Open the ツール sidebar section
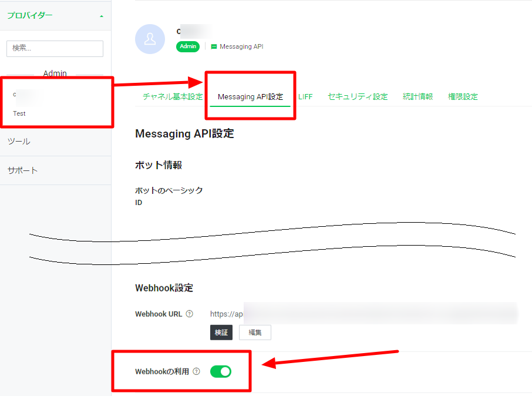Screen dimensions: 532x406 pyautogui.click(x=19, y=142)
